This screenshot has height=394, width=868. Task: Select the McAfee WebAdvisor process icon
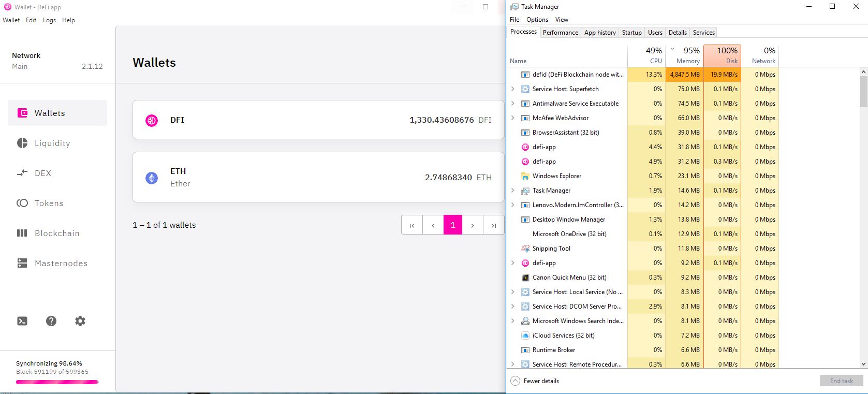(x=525, y=118)
